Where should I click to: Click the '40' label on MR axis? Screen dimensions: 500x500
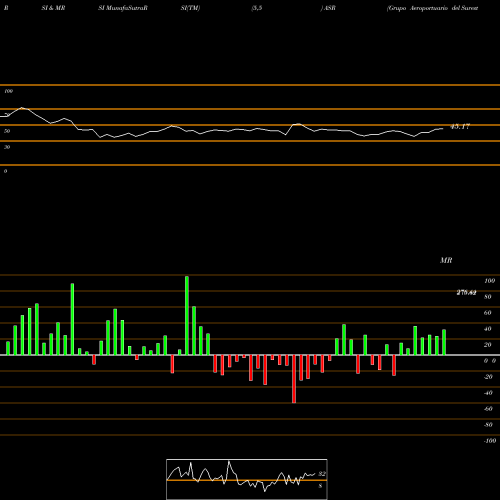[488, 329]
